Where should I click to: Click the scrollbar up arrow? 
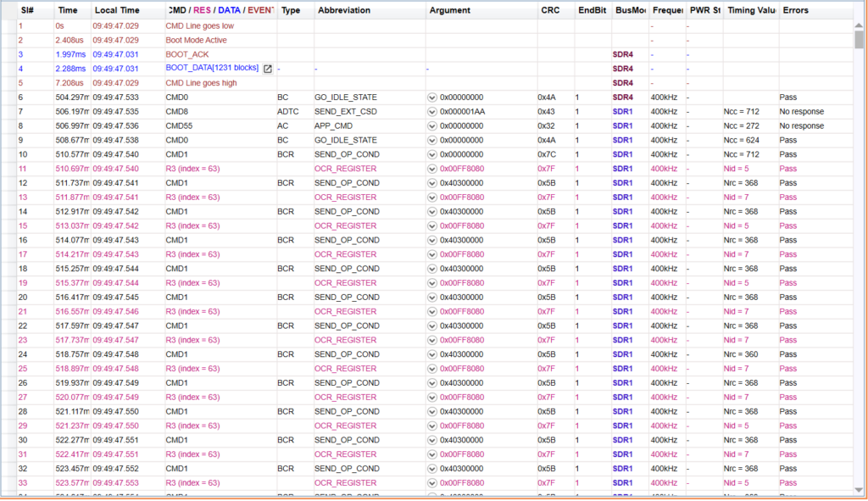859,25
